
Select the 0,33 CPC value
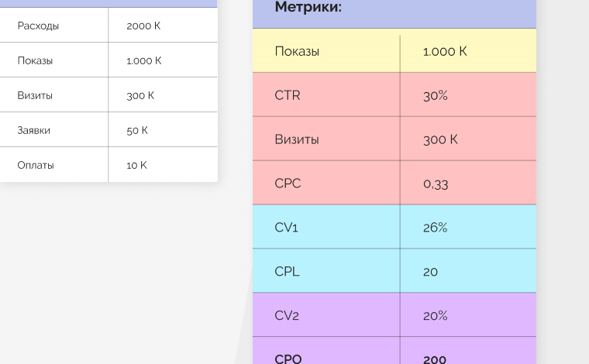(x=436, y=184)
